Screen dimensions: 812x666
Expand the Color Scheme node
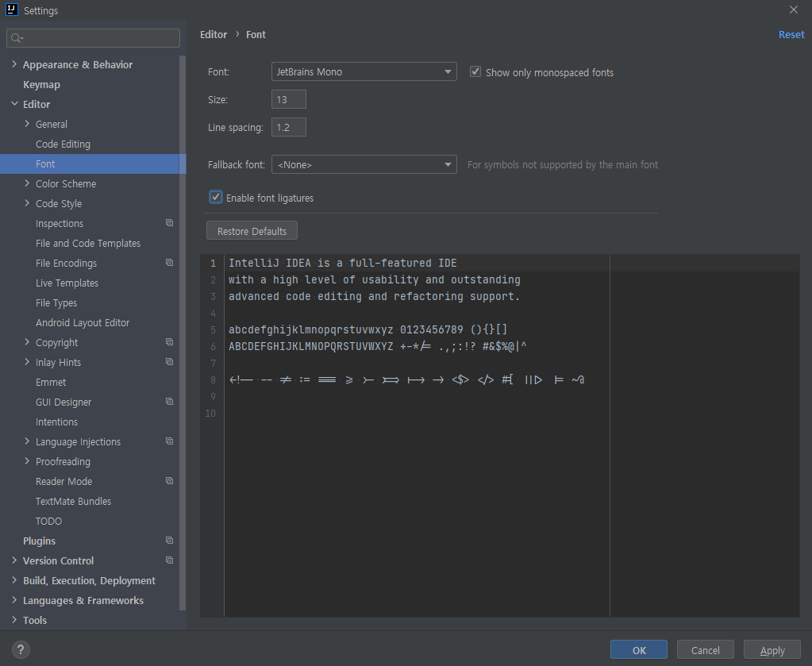27,183
